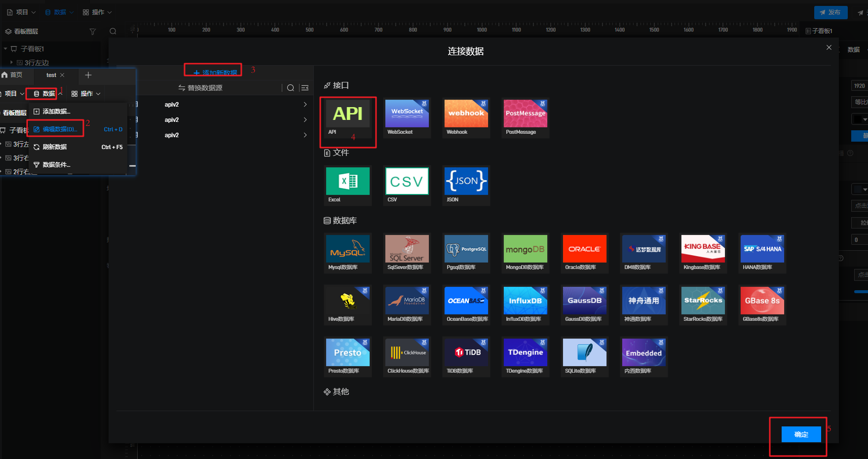Expand the second apiv2 data row
Viewport: 868px width, 459px height.
pyautogui.click(x=305, y=120)
